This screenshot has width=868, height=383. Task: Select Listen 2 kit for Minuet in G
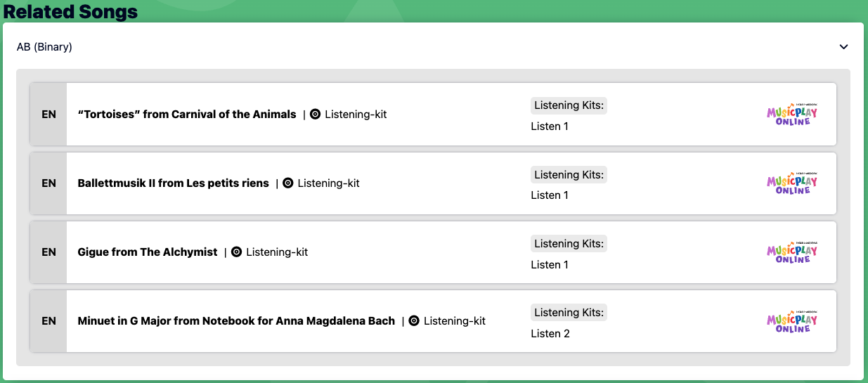point(550,333)
